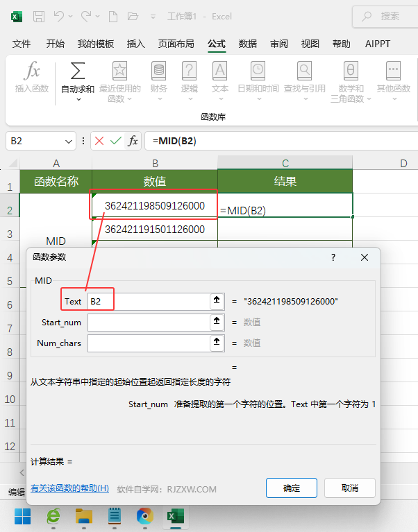Open the help link for this function
The image size is (418, 532).
tap(69, 488)
